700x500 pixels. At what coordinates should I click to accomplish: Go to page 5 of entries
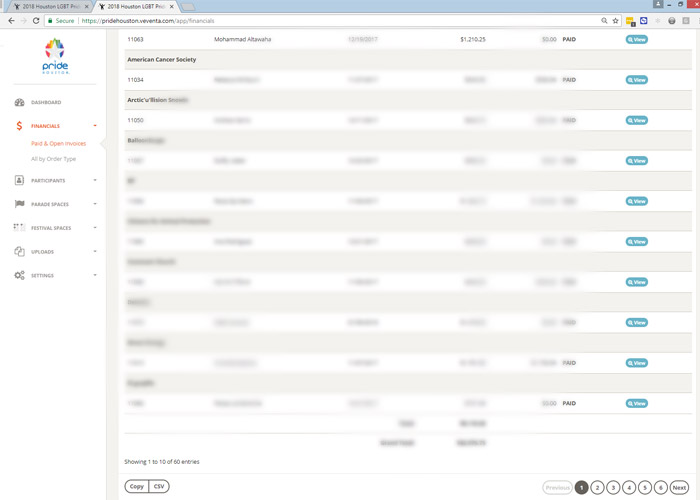645,488
